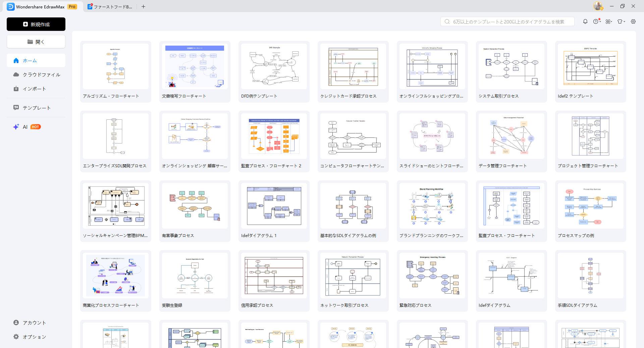644x348 pixels.
Task: Open 手順SDLダイアグラム template
Action: [591, 281]
